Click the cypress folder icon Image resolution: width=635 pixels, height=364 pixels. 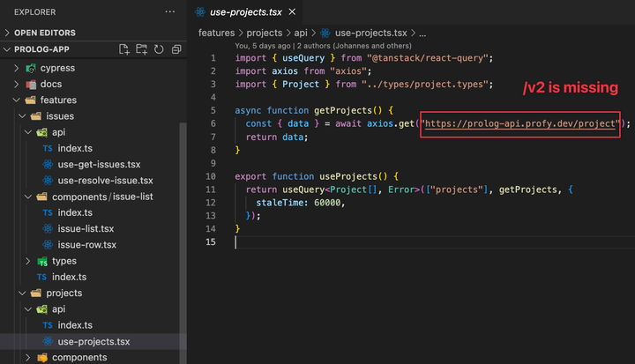(x=31, y=68)
